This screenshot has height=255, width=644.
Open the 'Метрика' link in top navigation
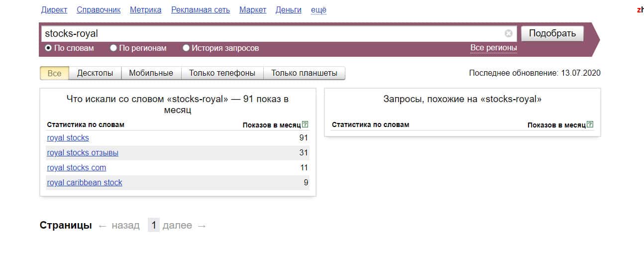(x=145, y=10)
